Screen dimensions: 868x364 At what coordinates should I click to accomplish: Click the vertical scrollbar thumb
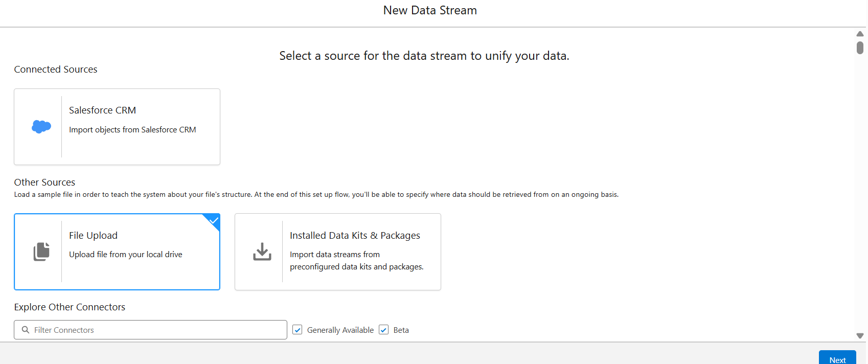pyautogui.click(x=860, y=48)
